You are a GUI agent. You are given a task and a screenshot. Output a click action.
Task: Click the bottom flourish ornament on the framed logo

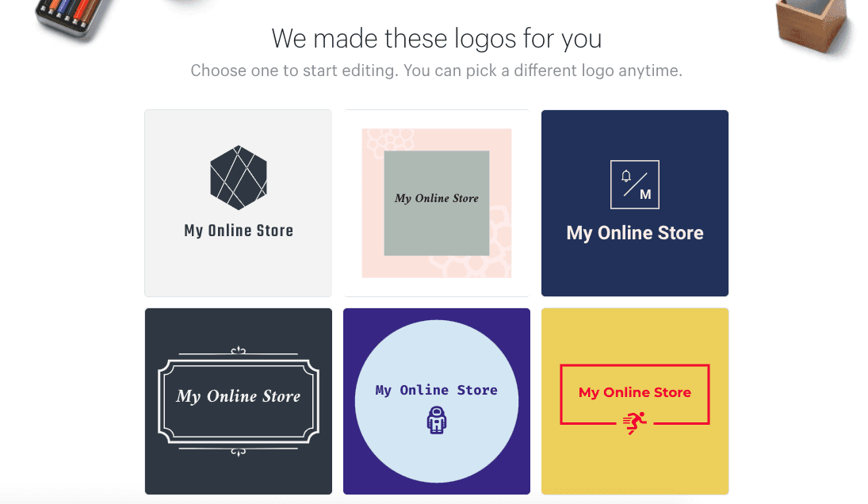(238, 452)
